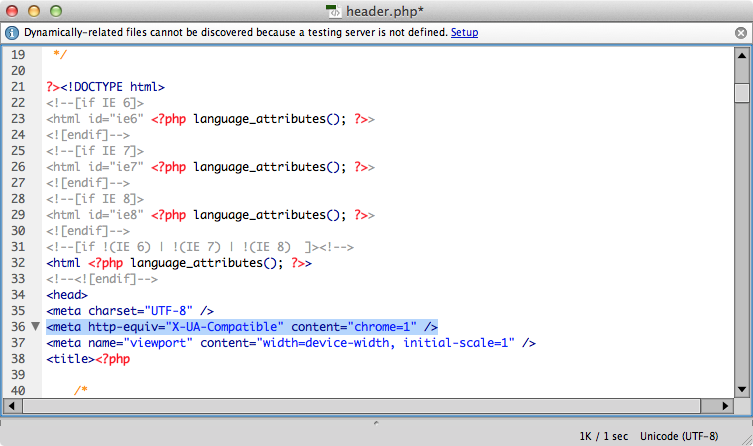Viewport: 753px width, 446px height.
Task: Click the panel collapse handle below editor
Action: [x=376, y=423]
